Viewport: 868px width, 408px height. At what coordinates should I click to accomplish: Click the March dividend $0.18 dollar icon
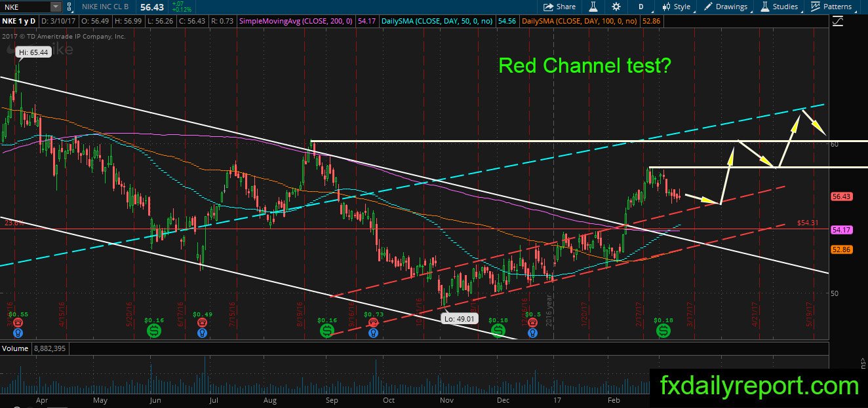click(x=663, y=332)
